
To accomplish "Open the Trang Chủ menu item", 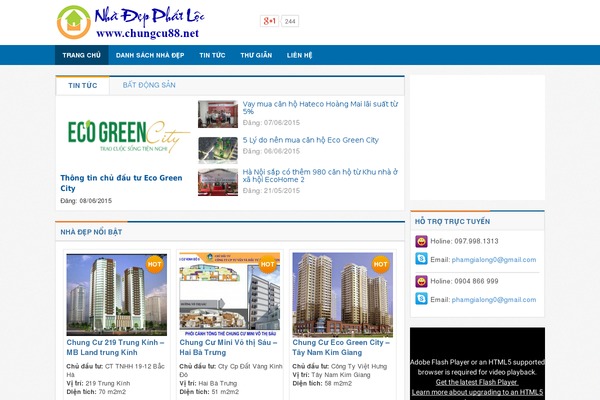I will pos(82,55).
